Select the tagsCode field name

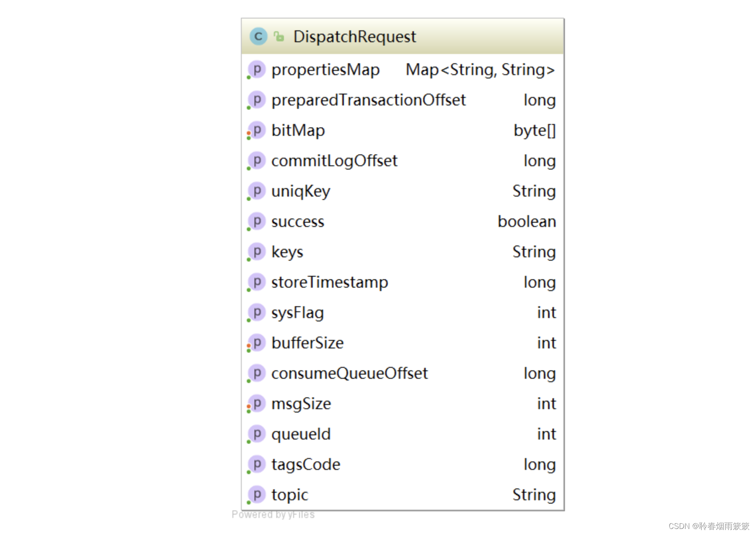[x=306, y=465]
